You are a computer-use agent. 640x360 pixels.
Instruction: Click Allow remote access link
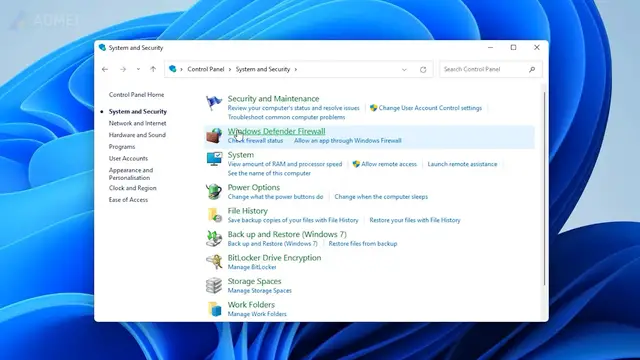coord(389,164)
